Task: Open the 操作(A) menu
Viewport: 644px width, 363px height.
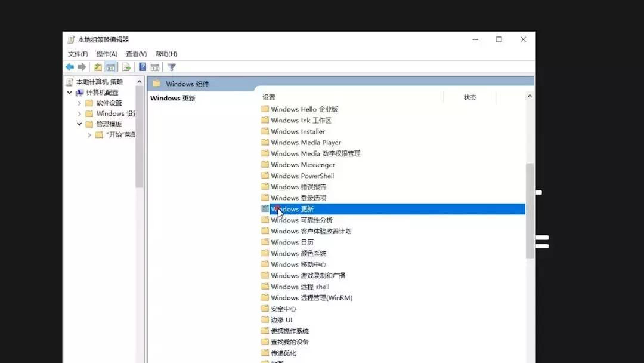Action: point(105,53)
